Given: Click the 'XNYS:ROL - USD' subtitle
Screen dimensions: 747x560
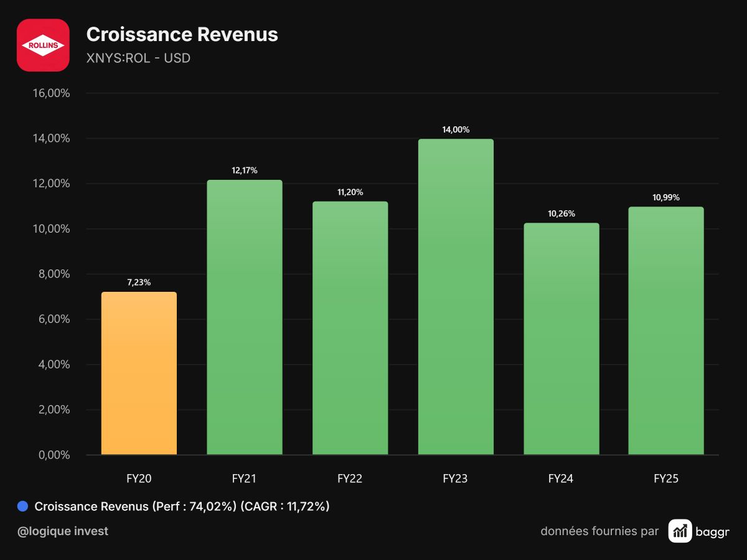Looking at the screenshot, I should coord(138,58).
